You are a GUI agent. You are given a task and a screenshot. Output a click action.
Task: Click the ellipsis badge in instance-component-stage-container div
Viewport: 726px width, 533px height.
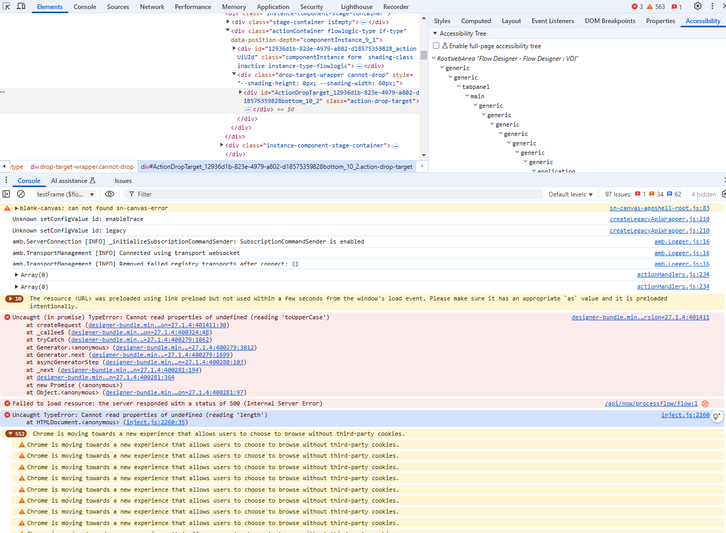(x=395, y=146)
